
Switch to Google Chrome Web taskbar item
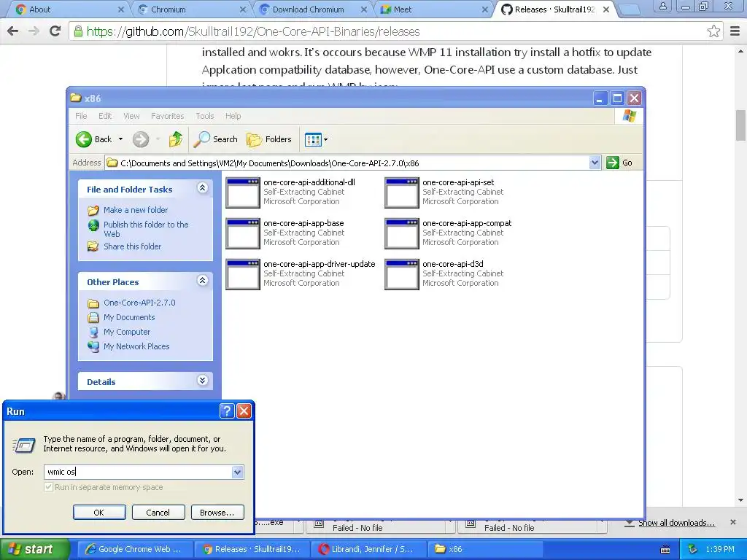pos(135,549)
